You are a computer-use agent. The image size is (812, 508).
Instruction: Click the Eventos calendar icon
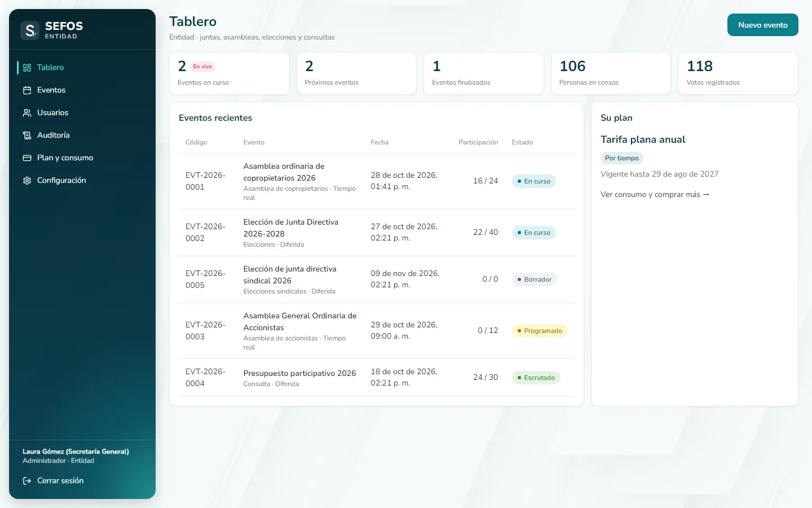(27, 90)
